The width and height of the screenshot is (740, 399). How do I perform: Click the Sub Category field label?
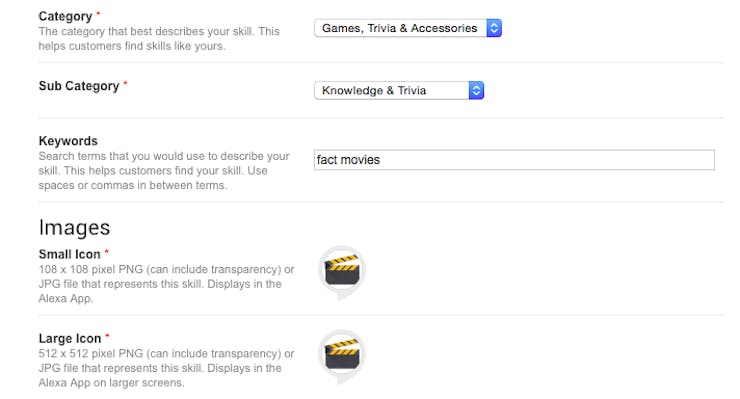click(x=79, y=86)
